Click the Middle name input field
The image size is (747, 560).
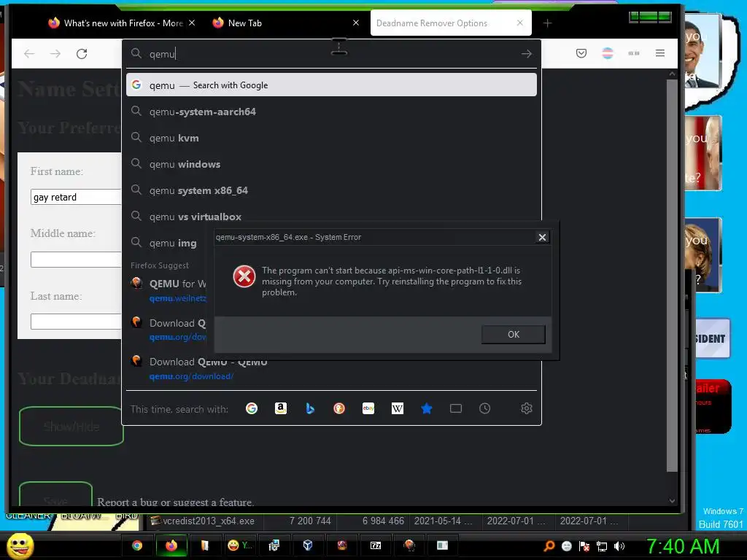click(76, 260)
